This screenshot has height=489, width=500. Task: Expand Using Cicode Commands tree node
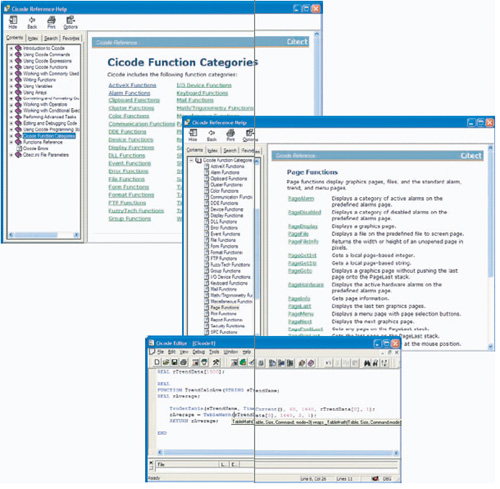point(11,55)
